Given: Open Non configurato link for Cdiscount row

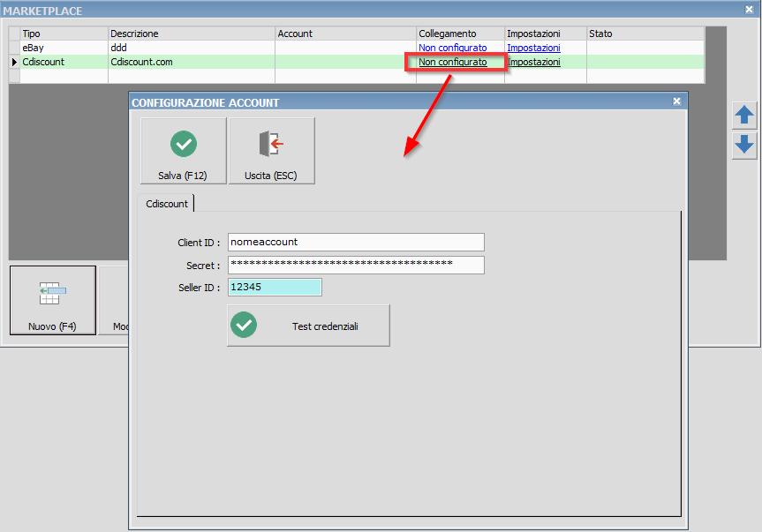Looking at the screenshot, I should [452, 63].
